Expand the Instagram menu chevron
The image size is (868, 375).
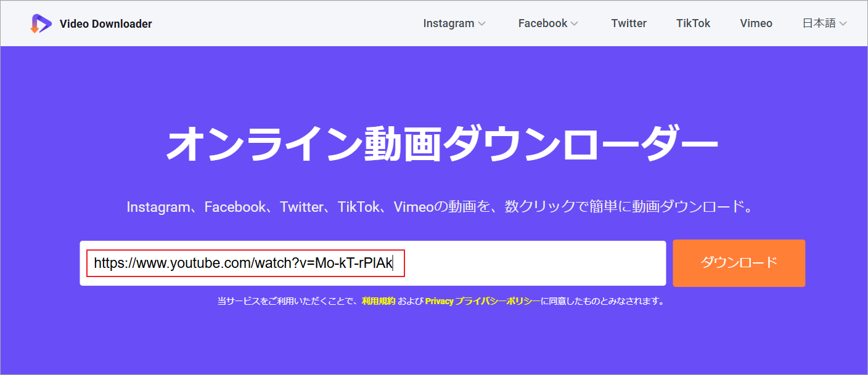pyautogui.click(x=482, y=24)
